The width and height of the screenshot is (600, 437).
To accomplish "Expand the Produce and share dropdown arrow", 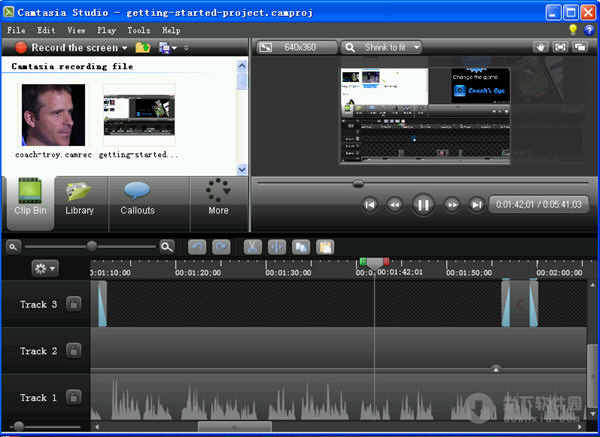I will pos(174,48).
